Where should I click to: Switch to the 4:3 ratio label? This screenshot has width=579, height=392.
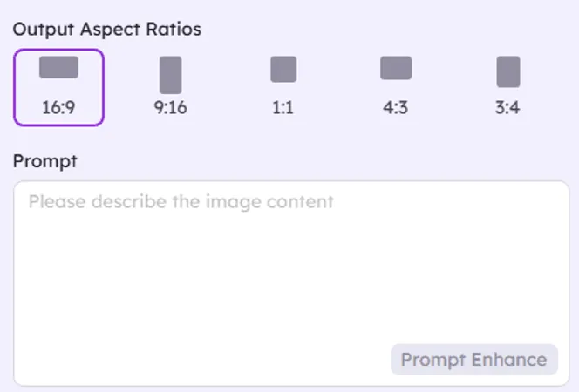(396, 109)
